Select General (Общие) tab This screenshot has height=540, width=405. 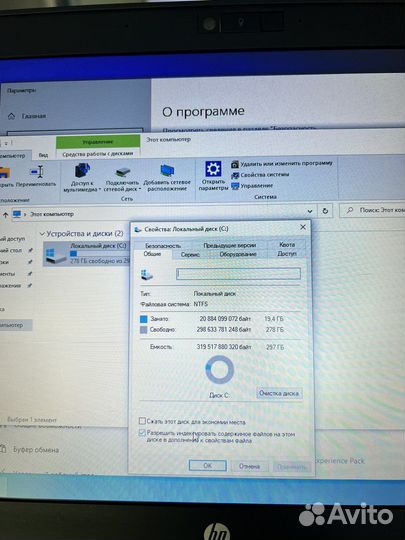point(152,254)
